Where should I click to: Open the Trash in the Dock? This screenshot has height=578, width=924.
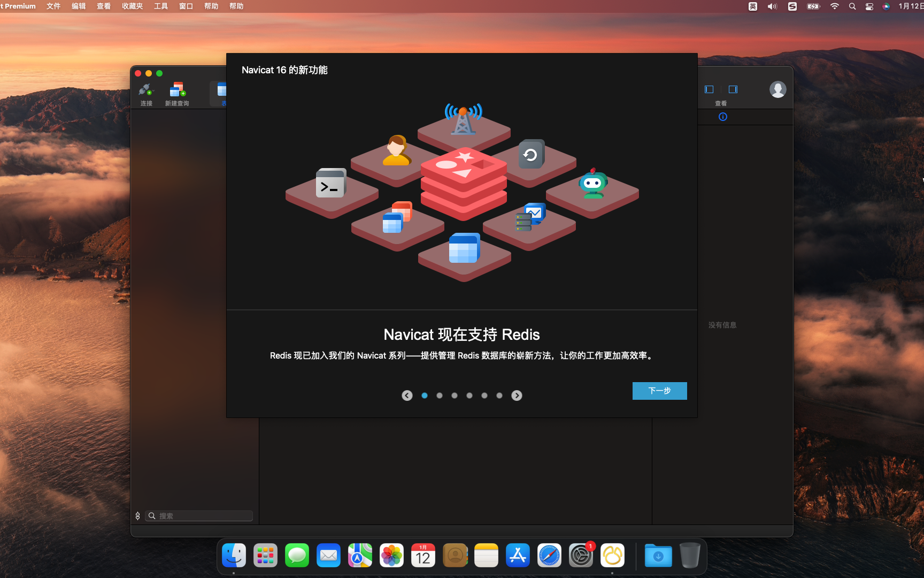coord(690,556)
